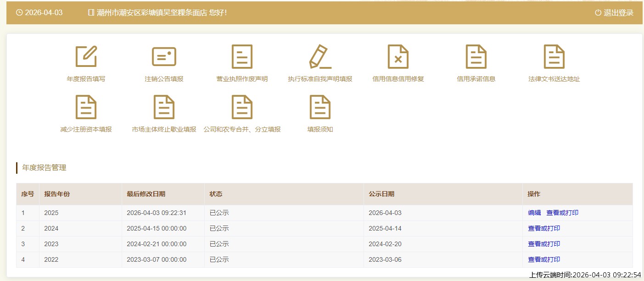Image resolution: width=644 pixels, height=281 pixels.
Task: View or print the 2023 report
Action: pyautogui.click(x=544, y=244)
